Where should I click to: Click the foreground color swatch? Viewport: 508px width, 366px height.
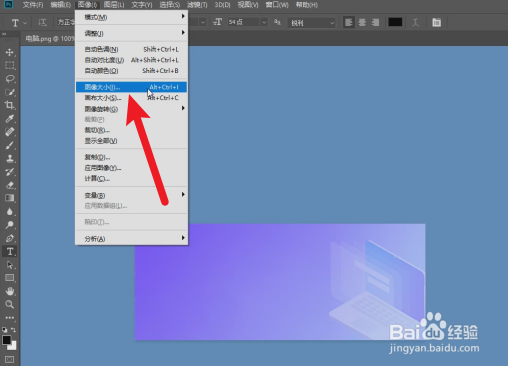(x=7, y=340)
